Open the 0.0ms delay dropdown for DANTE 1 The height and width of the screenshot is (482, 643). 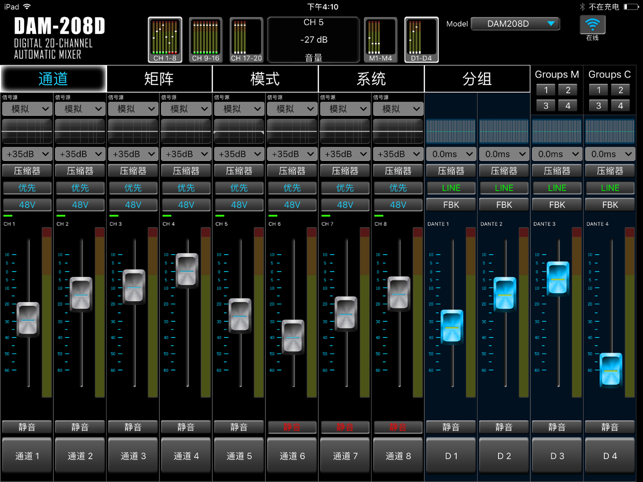(x=451, y=154)
